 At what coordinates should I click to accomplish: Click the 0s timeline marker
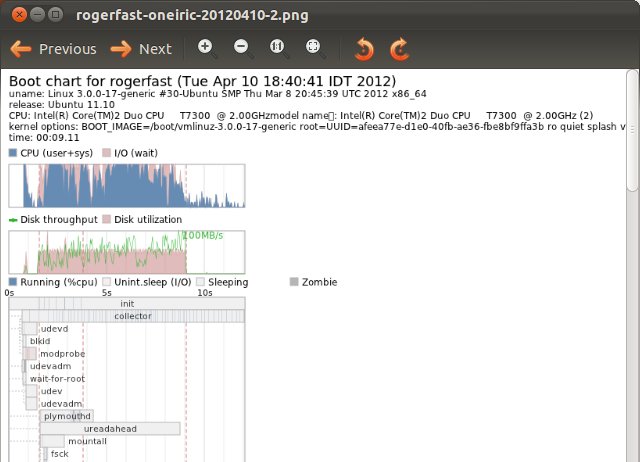(9, 293)
